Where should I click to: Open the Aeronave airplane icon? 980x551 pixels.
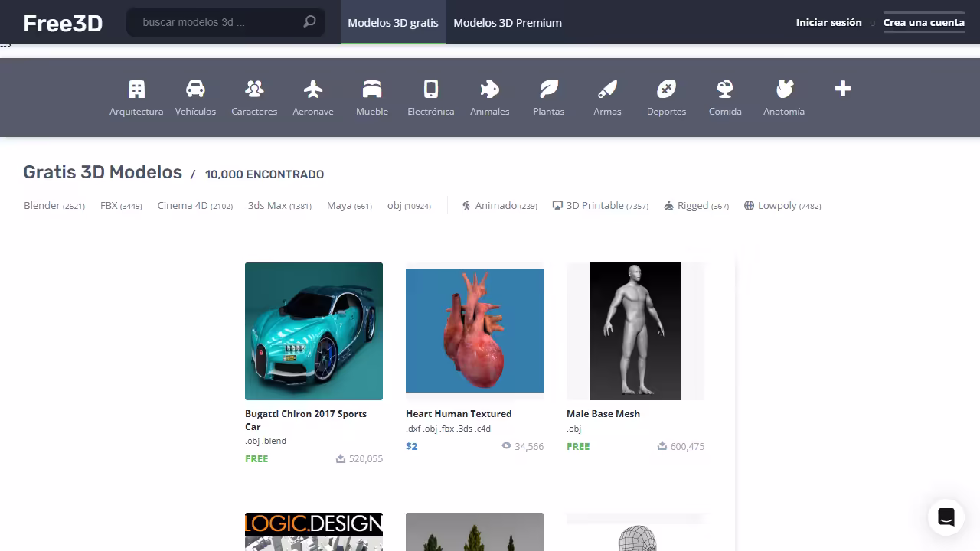click(313, 89)
